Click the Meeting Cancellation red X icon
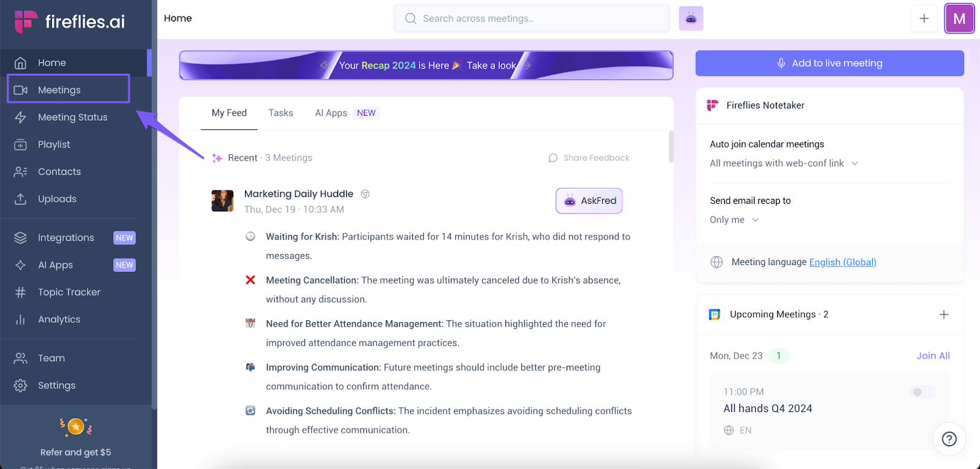 251,280
